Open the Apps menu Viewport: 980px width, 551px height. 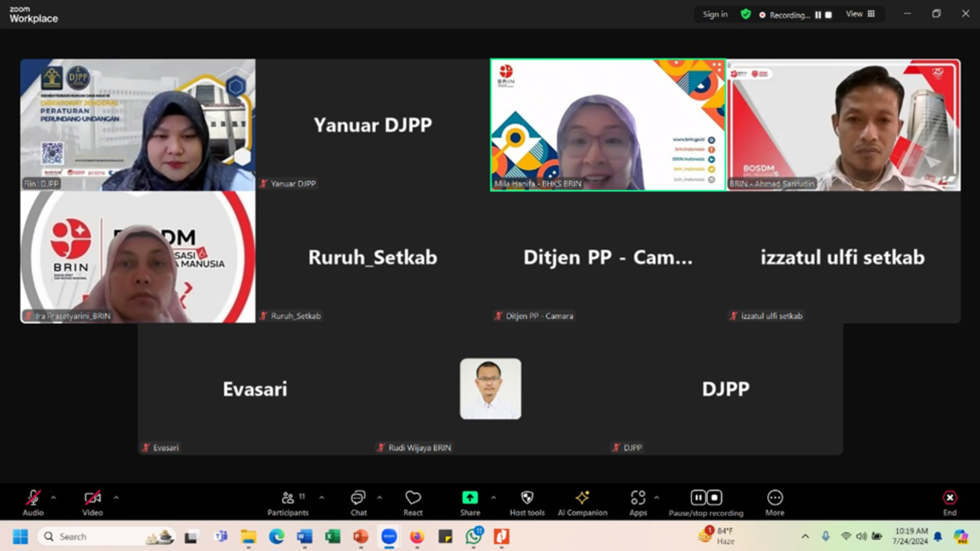pyautogui.click(x=638, y=503)
